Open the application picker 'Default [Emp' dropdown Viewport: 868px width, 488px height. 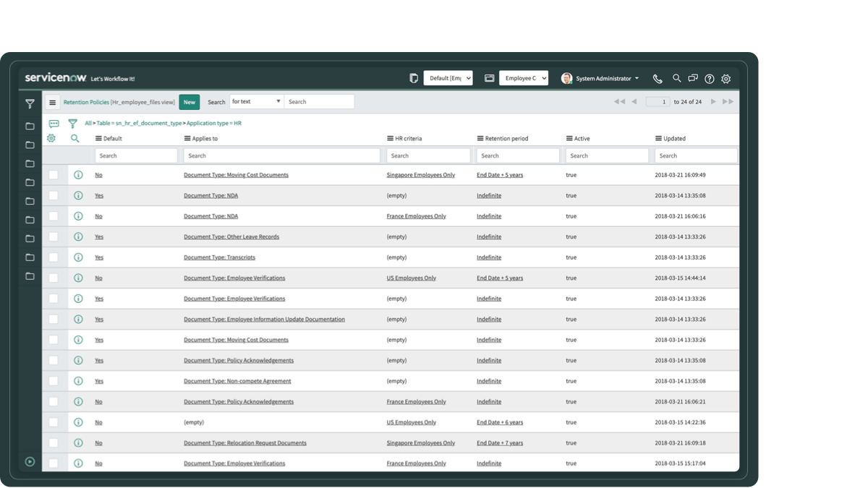448,77
